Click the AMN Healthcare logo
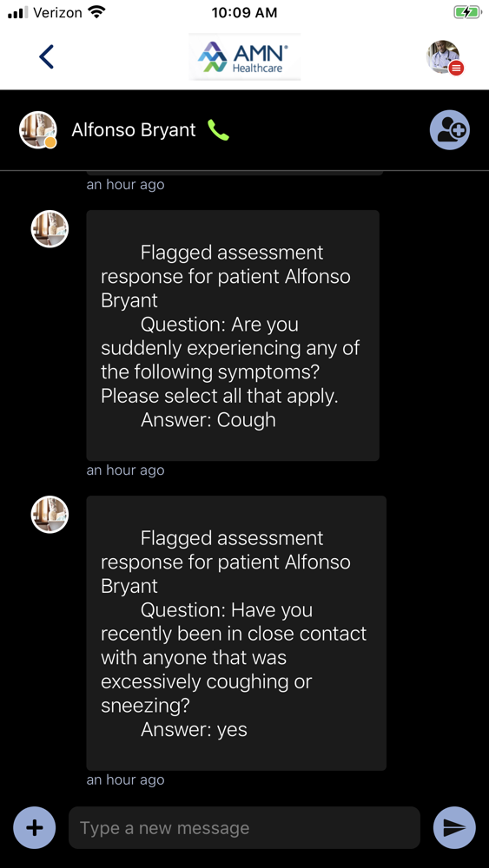489x868 pixels. point(244,57)
